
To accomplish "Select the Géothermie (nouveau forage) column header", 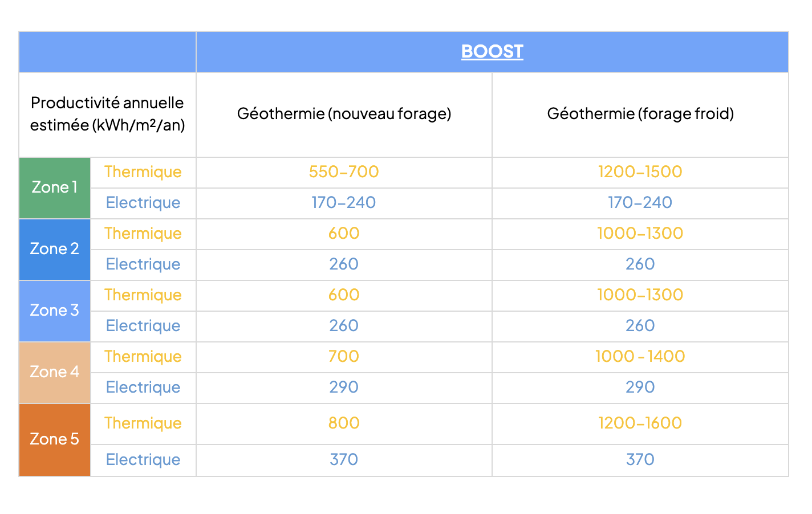I will click(344, 113).
